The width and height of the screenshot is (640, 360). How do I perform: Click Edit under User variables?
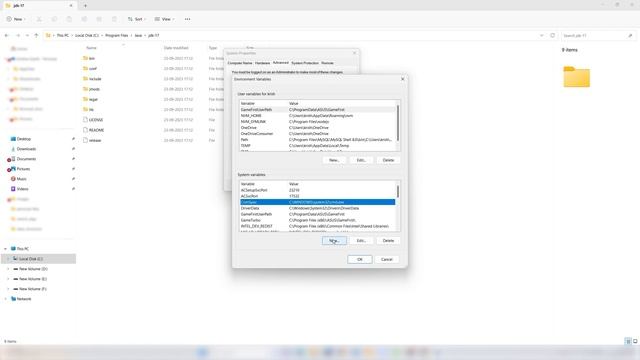tap(361, 160)
